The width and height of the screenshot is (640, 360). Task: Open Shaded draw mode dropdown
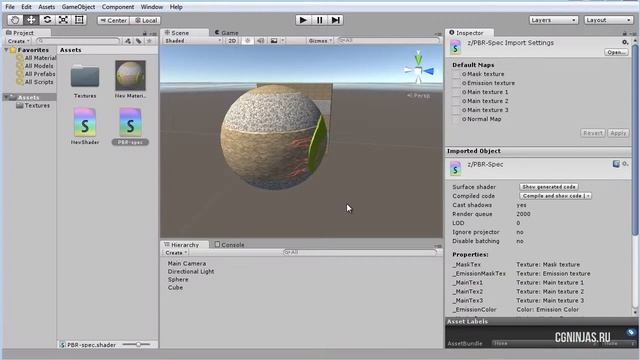[192, 41]
